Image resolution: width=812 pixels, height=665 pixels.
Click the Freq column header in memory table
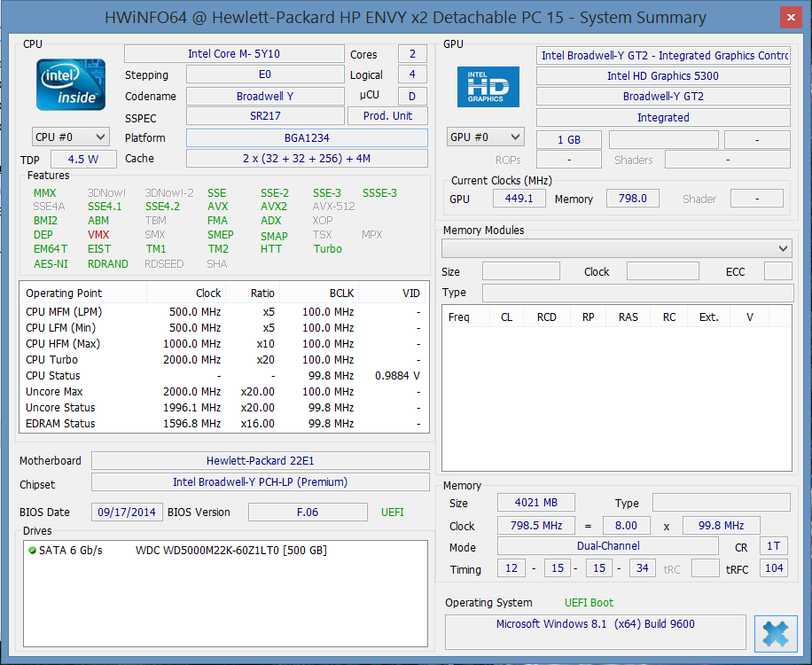coord(466,317)
